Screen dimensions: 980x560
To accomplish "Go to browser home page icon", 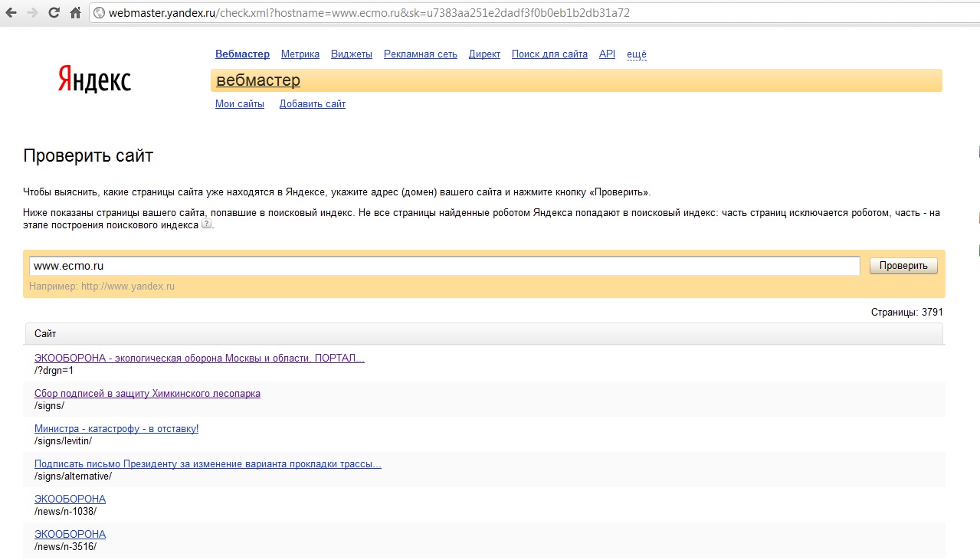I will 75,13.
